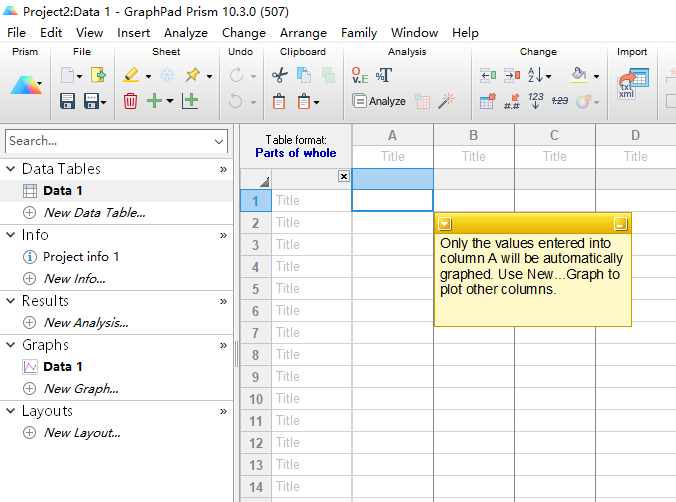Click the freeze snowflake icon
Screen dimensions: 676x502
coord(167,75)
